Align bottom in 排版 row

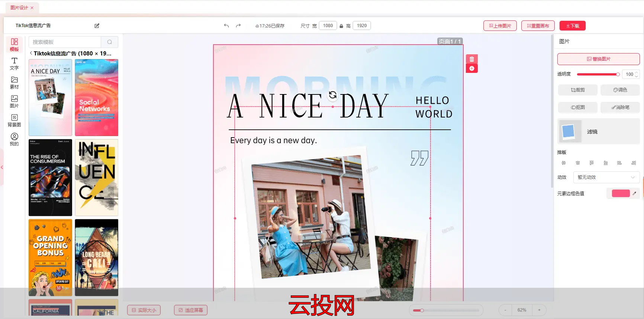tap(606, 163)
